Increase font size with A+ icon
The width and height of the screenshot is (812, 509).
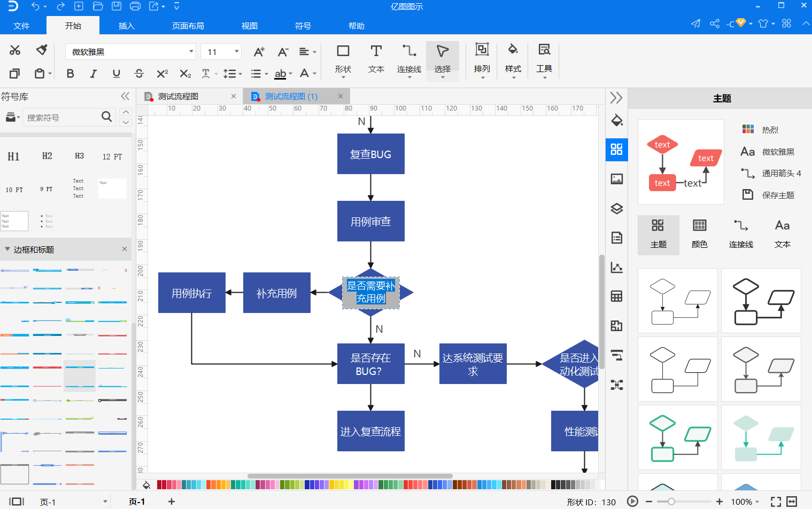point(259,52)
